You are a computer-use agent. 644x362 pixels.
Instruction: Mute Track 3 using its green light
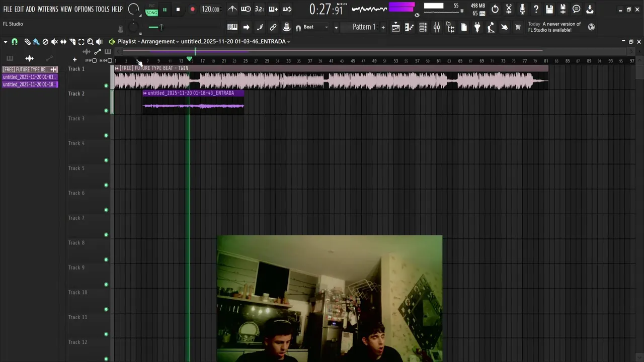(x=106, y=135)
